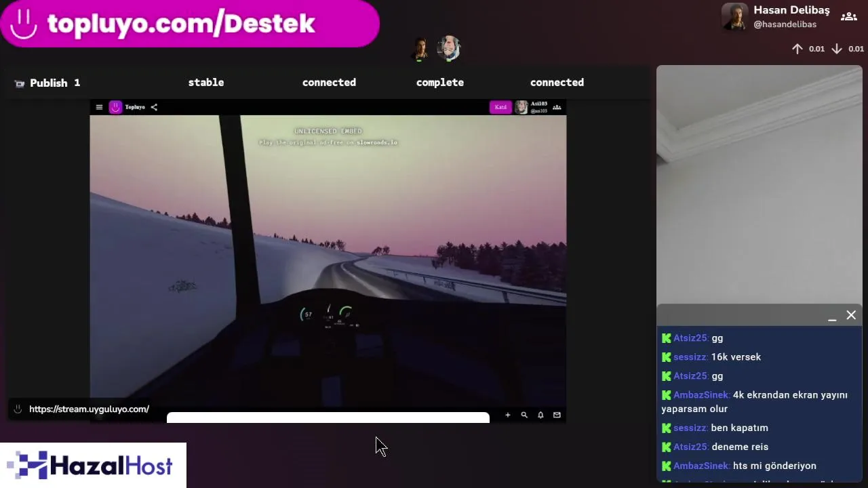Click Atsiz25 name in the first gg message
Image resolution: width=868 pixels, height=488 pixels.
point(690,338)
